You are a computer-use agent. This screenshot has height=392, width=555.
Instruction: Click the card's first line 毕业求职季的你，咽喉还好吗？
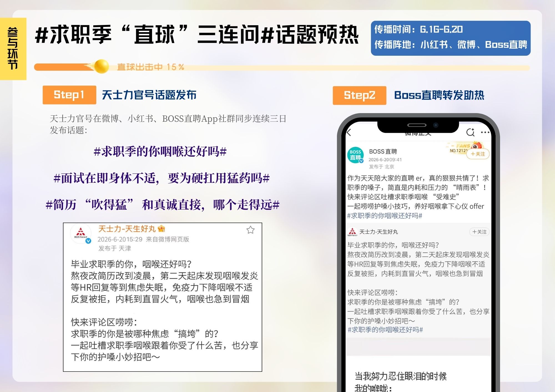pyautogui.click(x=131, y=264)
